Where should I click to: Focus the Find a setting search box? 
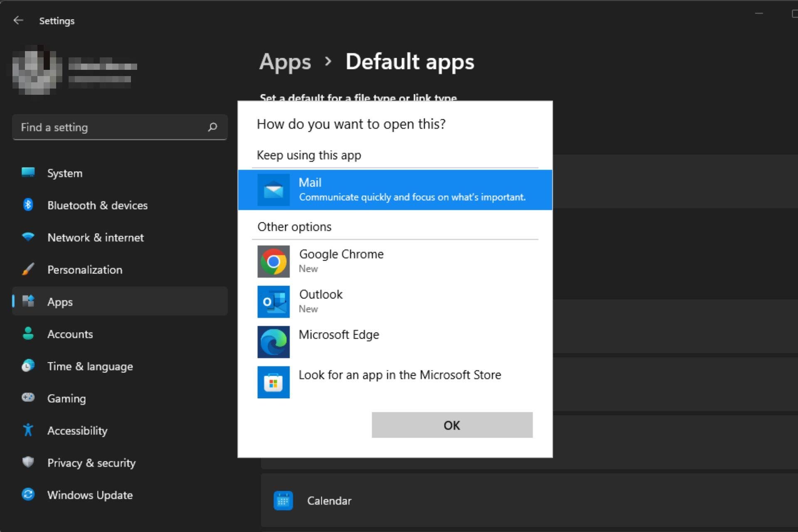pos(120,127)
